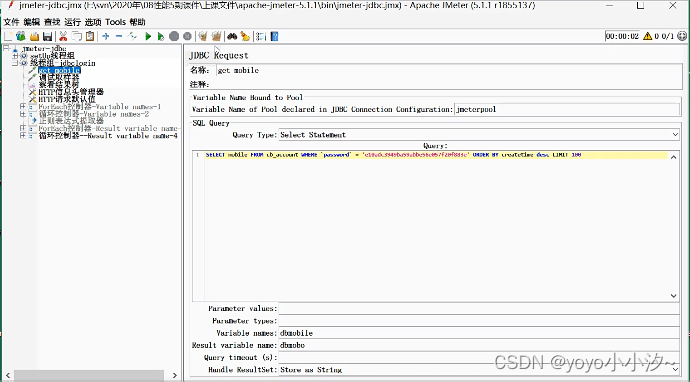
Task: Click the Parameter values field
Action: click(x=479, y=309)
